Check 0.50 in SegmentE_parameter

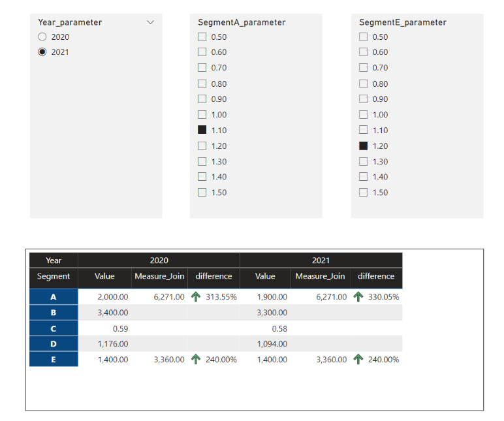tap(363, 37)
